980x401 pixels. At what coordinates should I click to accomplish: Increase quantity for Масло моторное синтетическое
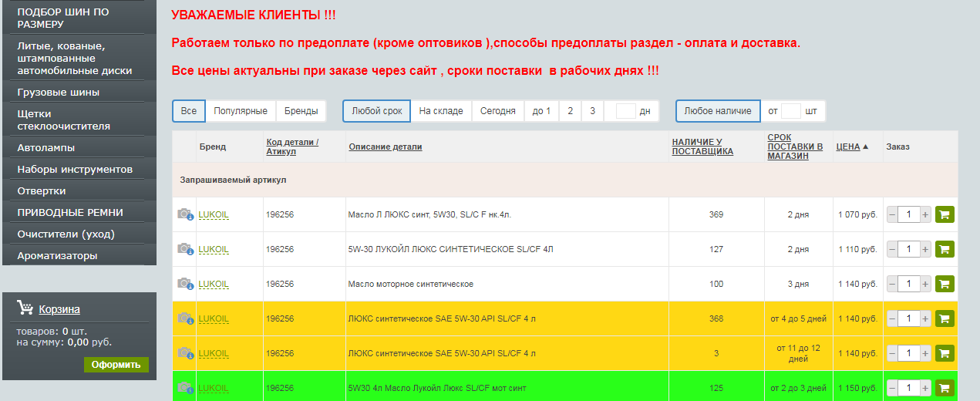click(x=926, y=284)
